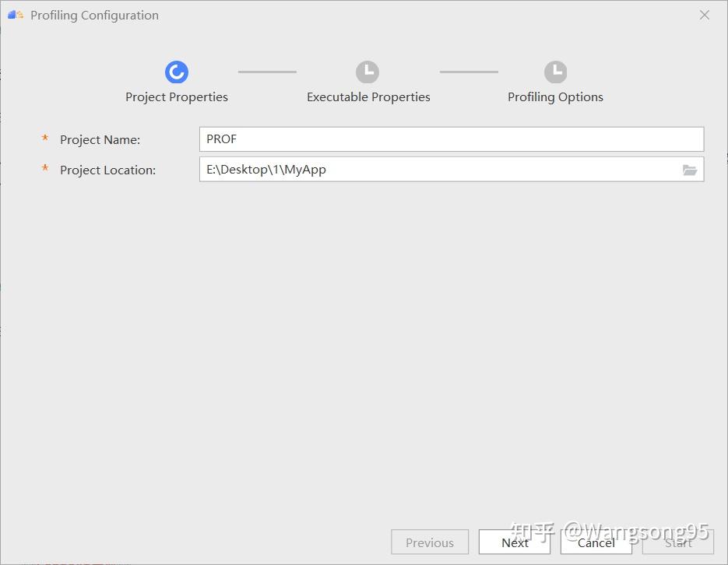The width and height of the screenshot is (728, 565).
Task: Cancel the profiling configuration
Action: pyautogui.click(x=596, y=542)
